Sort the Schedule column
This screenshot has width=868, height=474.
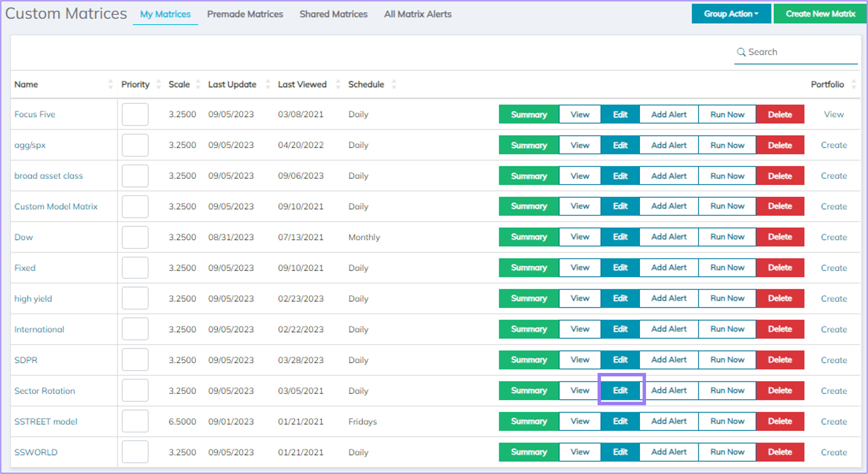(x=394, y=84)
